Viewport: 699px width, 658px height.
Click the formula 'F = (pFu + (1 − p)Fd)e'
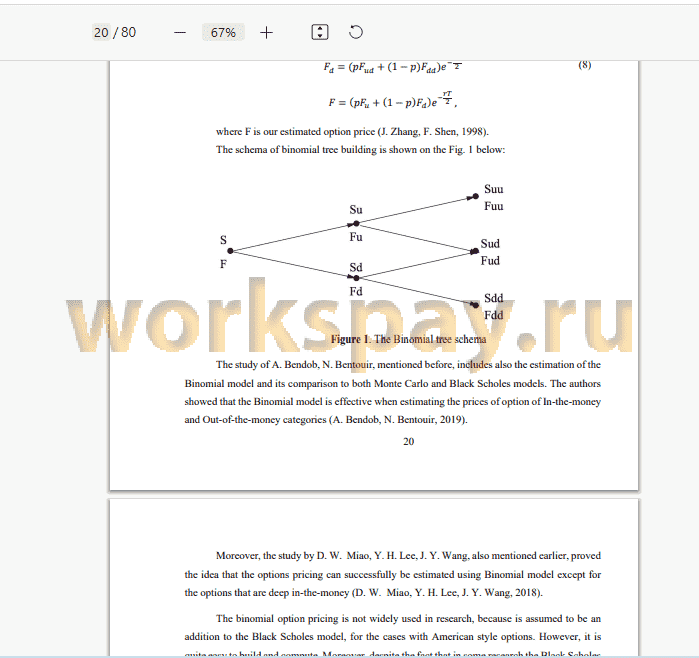pyautogui.click(x=392, y=101)
